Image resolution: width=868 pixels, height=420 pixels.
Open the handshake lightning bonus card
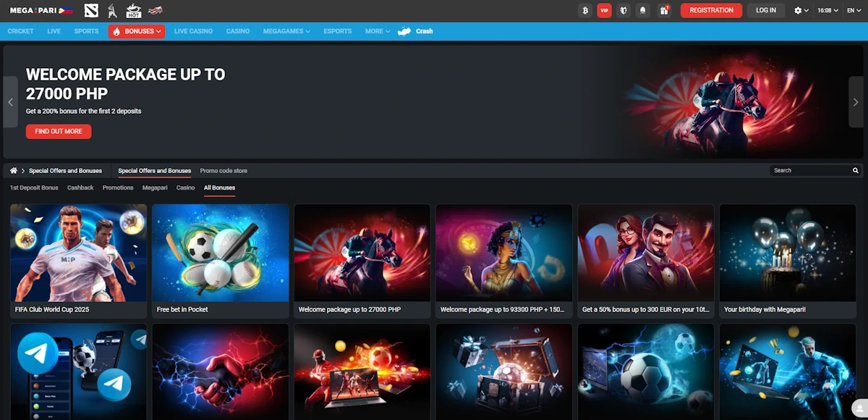221,371
